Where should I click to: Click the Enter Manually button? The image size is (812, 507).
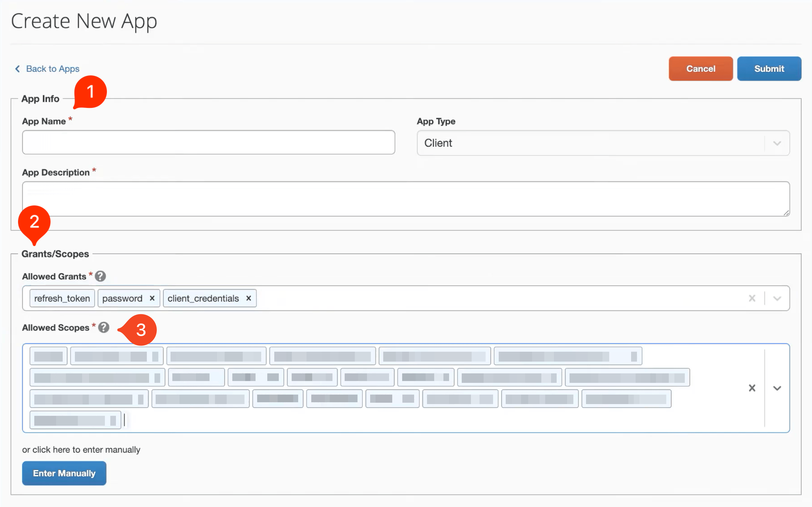[64, 473]
